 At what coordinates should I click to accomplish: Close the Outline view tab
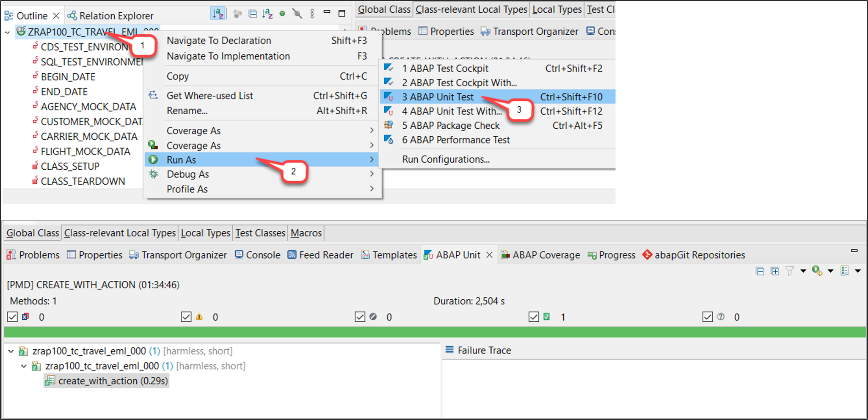[x=56, y=16]
